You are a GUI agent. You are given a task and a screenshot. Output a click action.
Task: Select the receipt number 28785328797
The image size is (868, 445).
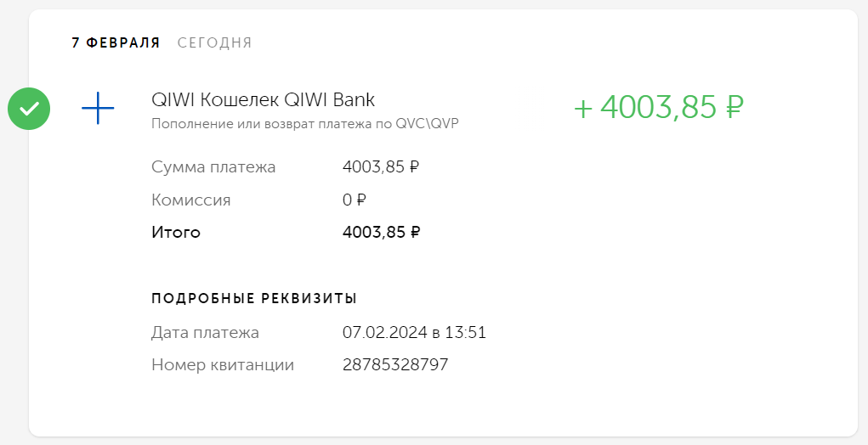pos(395,365)
